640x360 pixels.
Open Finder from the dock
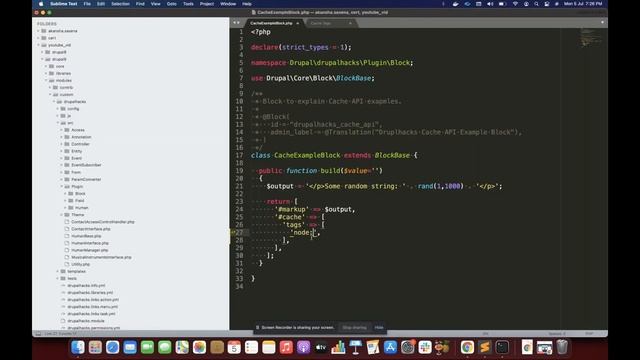coord(78,347)
